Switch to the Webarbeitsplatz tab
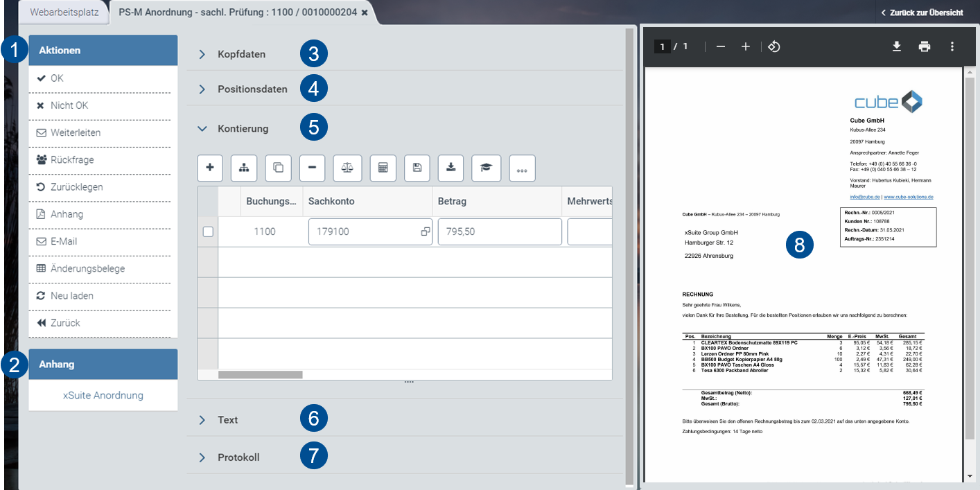The height and width of the screenshot is (490, 980). click(x=64, y=12)
